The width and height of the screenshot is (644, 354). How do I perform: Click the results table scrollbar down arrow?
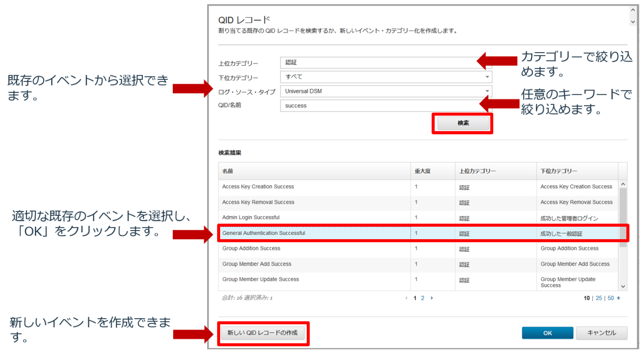623,286
